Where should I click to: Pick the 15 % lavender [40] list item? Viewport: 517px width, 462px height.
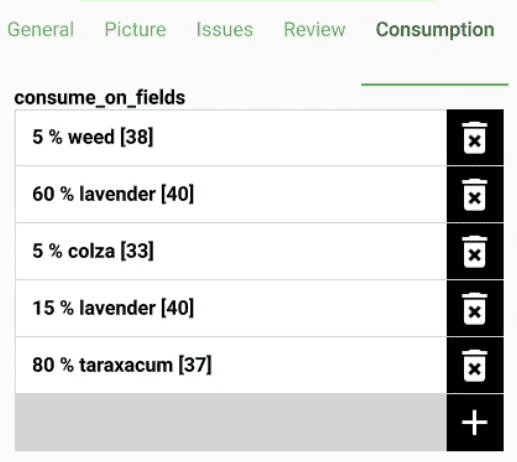pyautogui.click(x=231, y=308)
